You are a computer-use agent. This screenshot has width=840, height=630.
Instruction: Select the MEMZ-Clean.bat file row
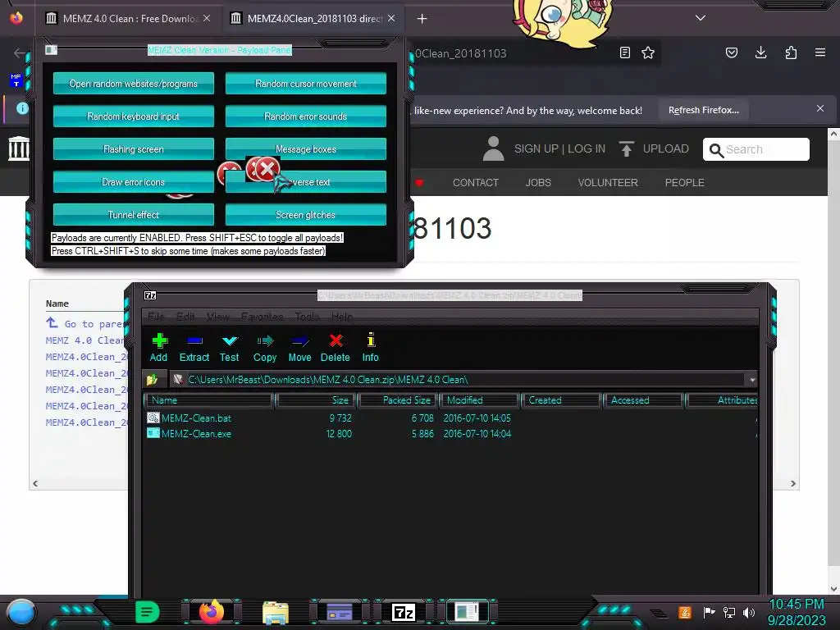[x=450, y=418]
